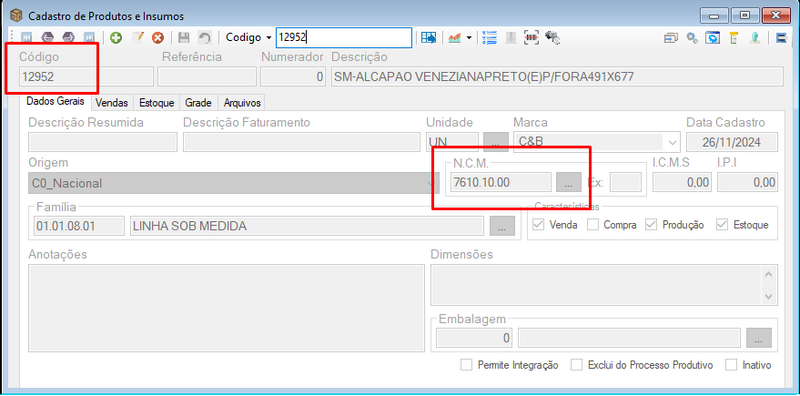Click the Descrição field with SM-ALCAPAO text
800x396 pixels.
pyautogui.click(x=557, y=77)
